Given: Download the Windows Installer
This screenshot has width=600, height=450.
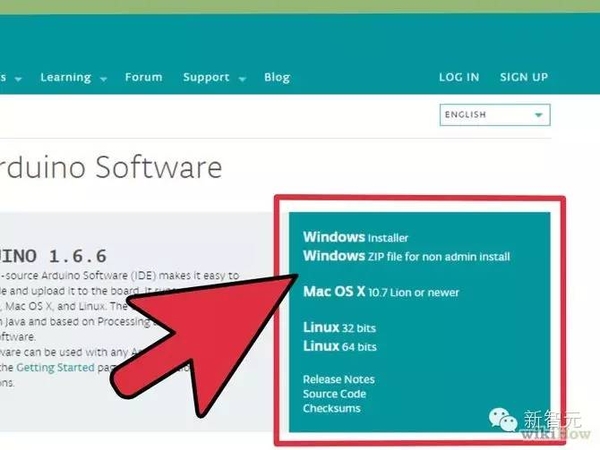Looking at the screenshot, I should coord(355,237).
